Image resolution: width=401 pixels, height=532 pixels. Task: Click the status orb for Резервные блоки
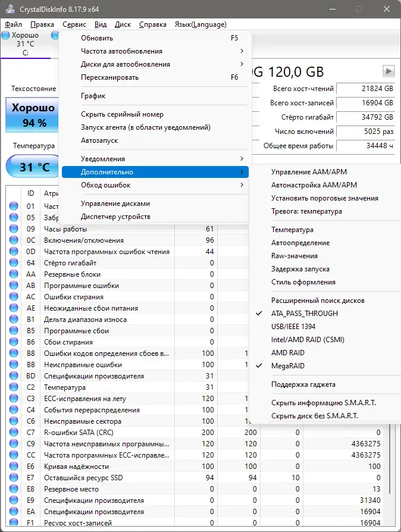click(14, 274)
